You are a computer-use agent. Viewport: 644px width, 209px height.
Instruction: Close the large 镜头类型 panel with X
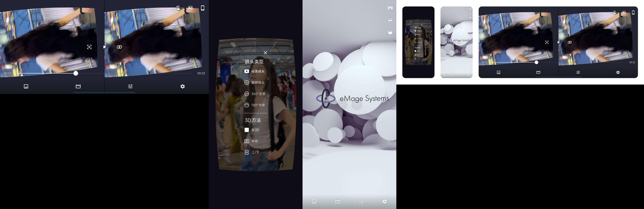(x=265, y=53)
